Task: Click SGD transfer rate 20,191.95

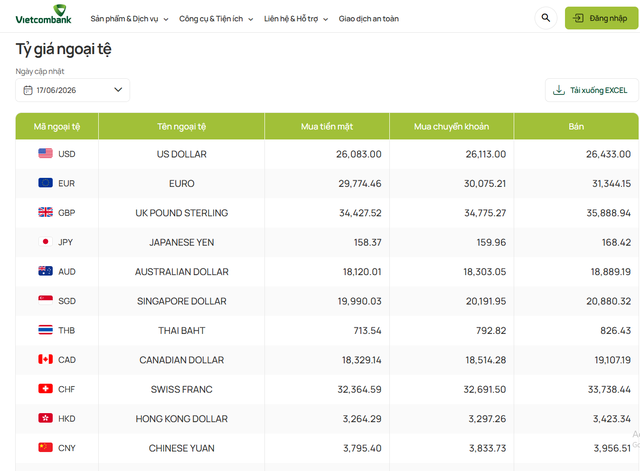Action: coord(486,301)
